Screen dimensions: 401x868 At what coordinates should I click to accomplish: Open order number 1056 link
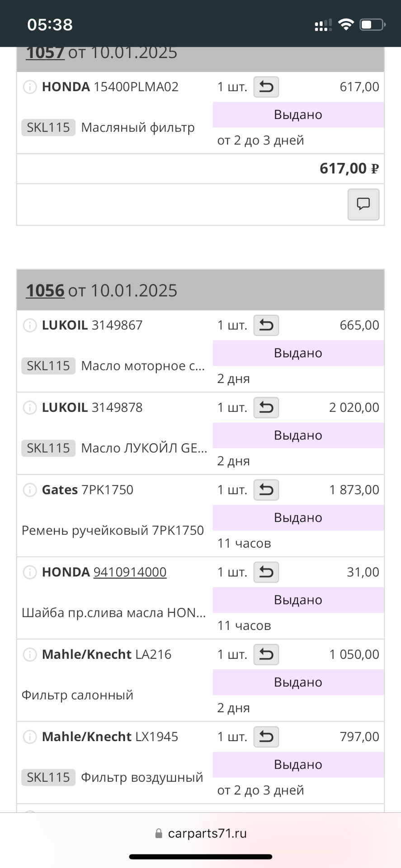pos(45,290)
